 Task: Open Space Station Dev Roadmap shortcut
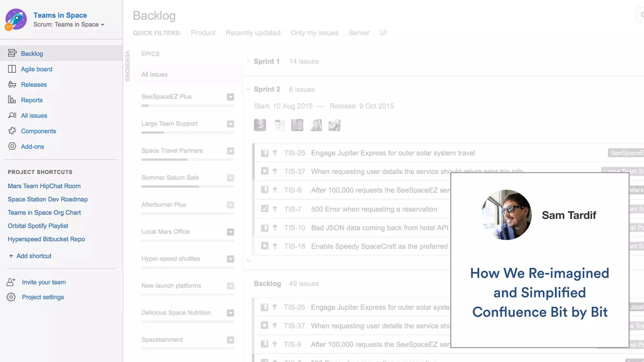click(x=47, y=199)
